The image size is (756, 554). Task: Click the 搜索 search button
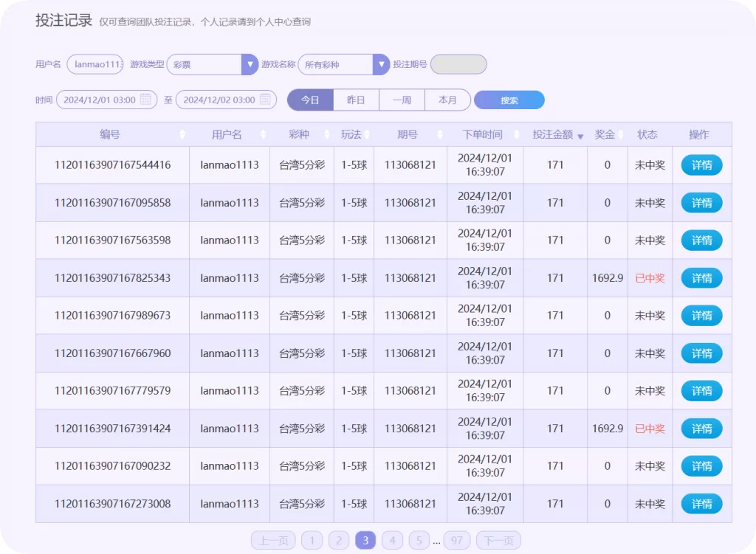point(509,100)
